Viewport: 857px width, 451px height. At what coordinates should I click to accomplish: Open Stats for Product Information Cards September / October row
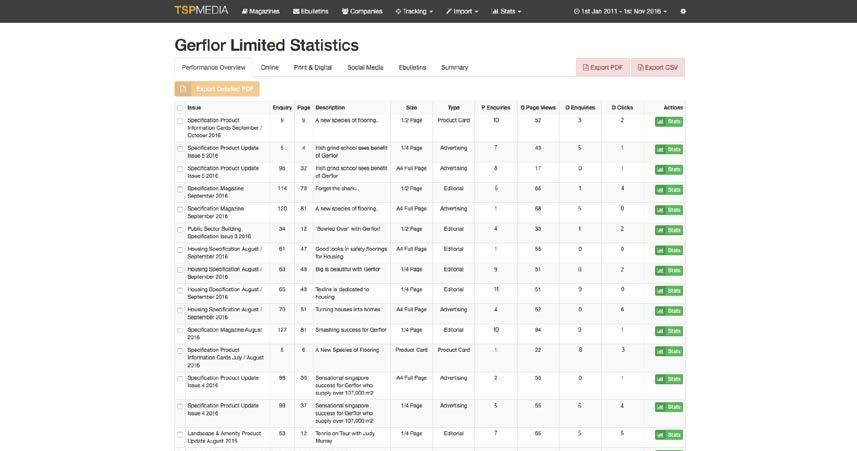[668, 121]
